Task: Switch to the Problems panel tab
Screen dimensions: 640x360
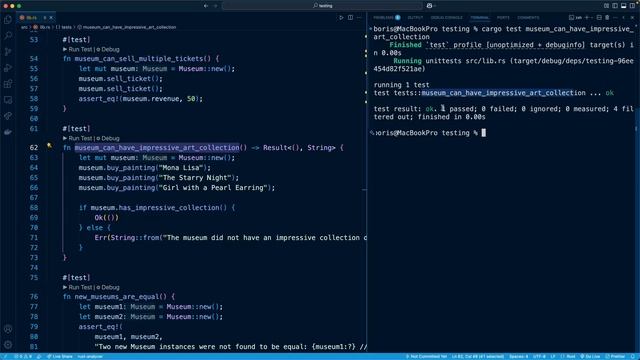Action: pos(386,18)
